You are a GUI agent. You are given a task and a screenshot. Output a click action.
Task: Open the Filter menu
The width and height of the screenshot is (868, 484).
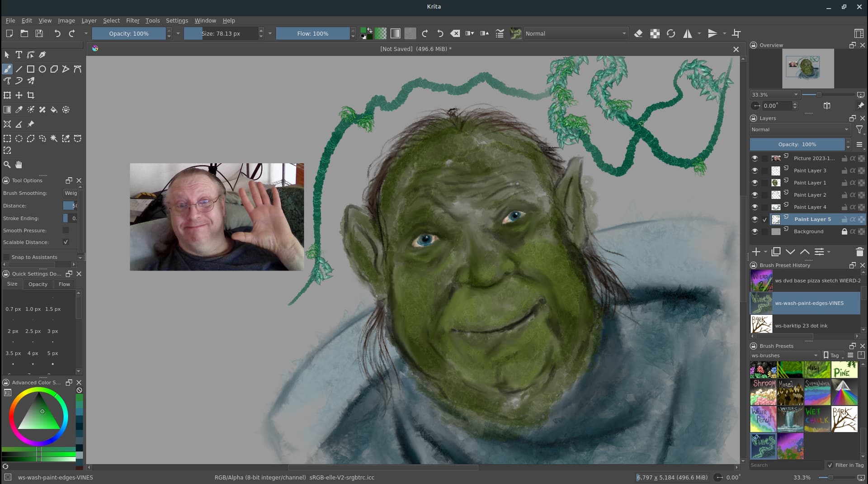click(x=132, y=21)
